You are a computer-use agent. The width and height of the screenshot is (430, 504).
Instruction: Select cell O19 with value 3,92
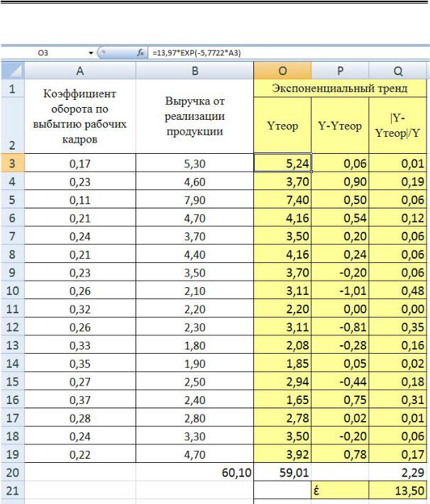coord(282,454)
